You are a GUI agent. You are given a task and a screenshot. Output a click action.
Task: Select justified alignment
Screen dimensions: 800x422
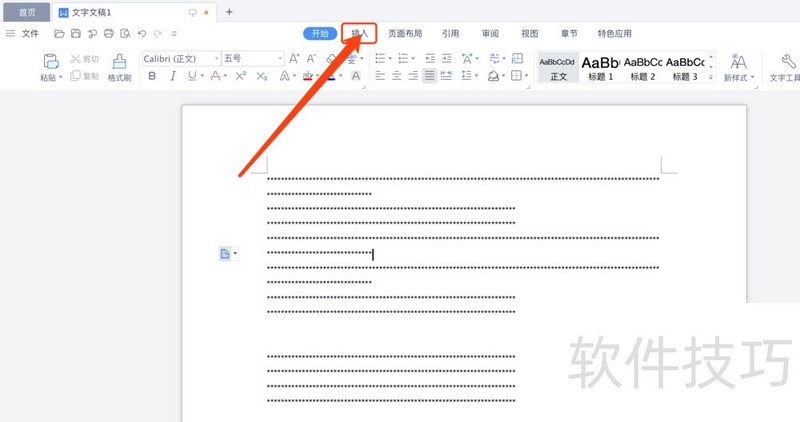pos(430,76)
